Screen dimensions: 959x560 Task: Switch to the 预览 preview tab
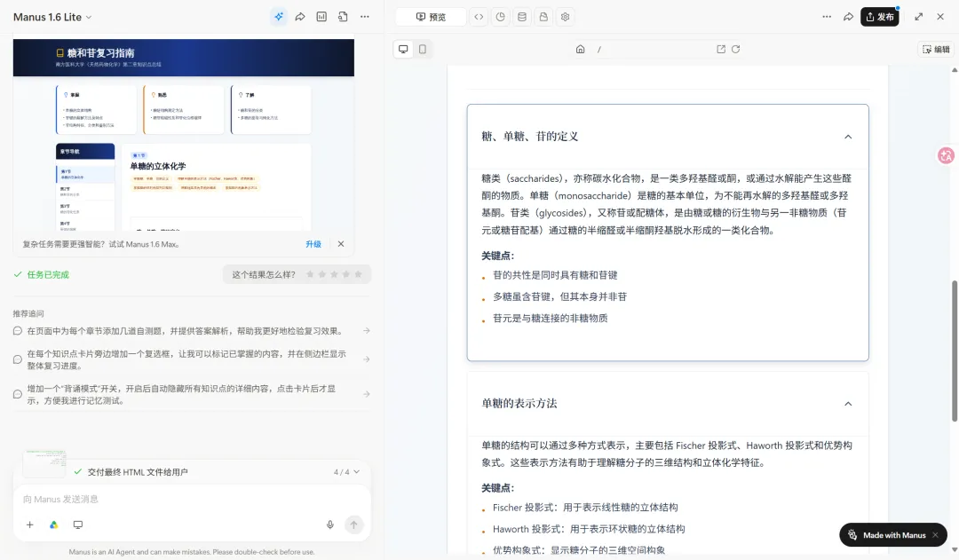[432, 17]
